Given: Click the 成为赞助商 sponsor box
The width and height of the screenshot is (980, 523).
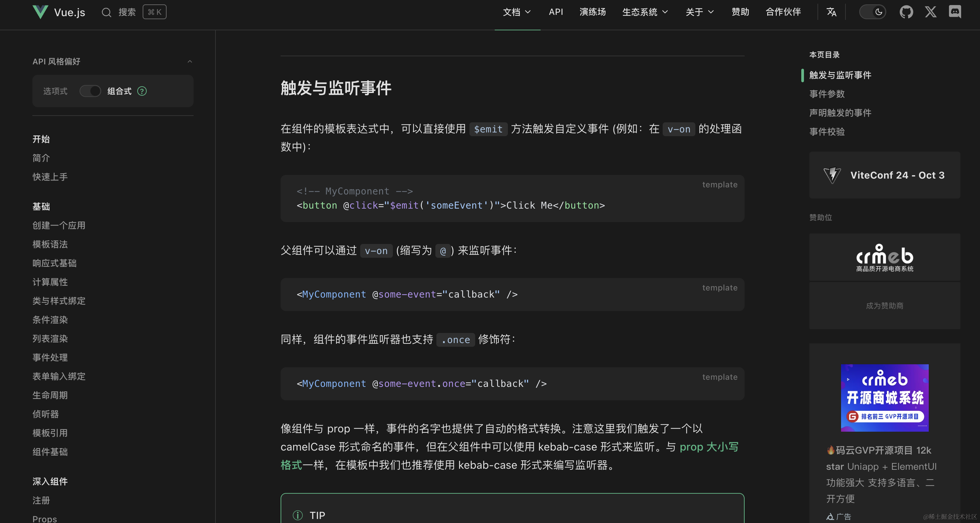Looking at the screenshot, I should click(884, 306).
